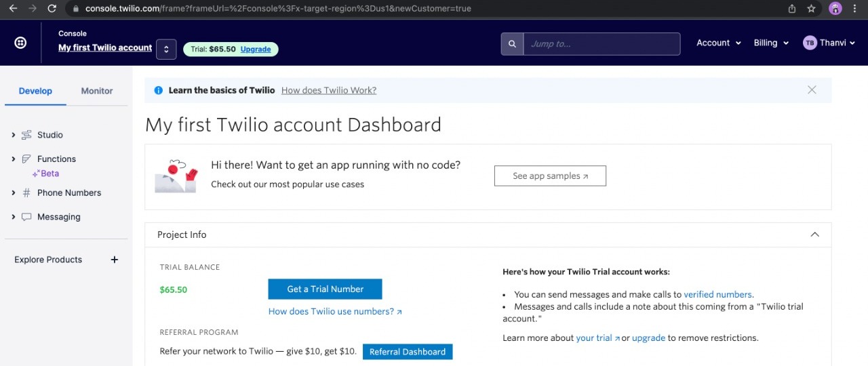Switch to the Monitor tab
868x366 pixels.
[97, 91]
